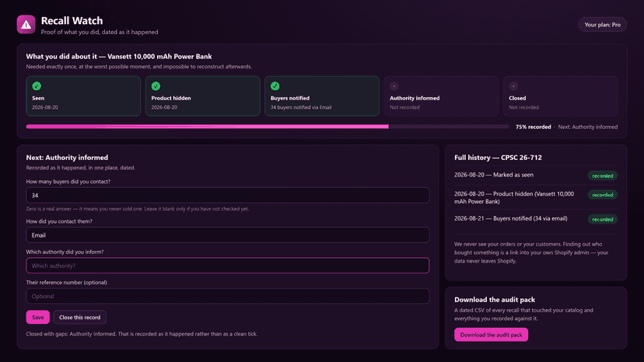Viewport: 644px width, 362px height.
Task: Click 'Their reference number (optional)' label
Action: (67, 283)
